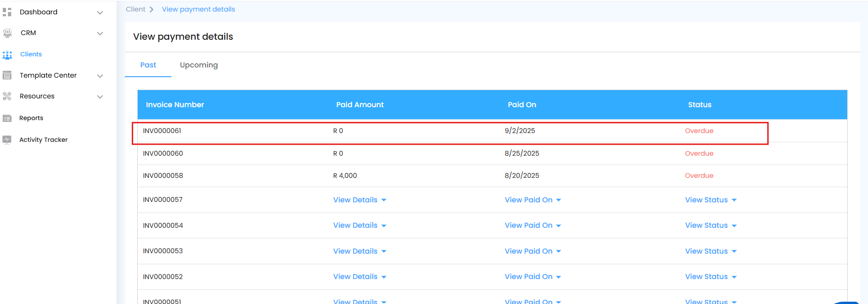The image size is (868, 304).
Task: Expand View Details for INV0000057
Action: point(360,200)
